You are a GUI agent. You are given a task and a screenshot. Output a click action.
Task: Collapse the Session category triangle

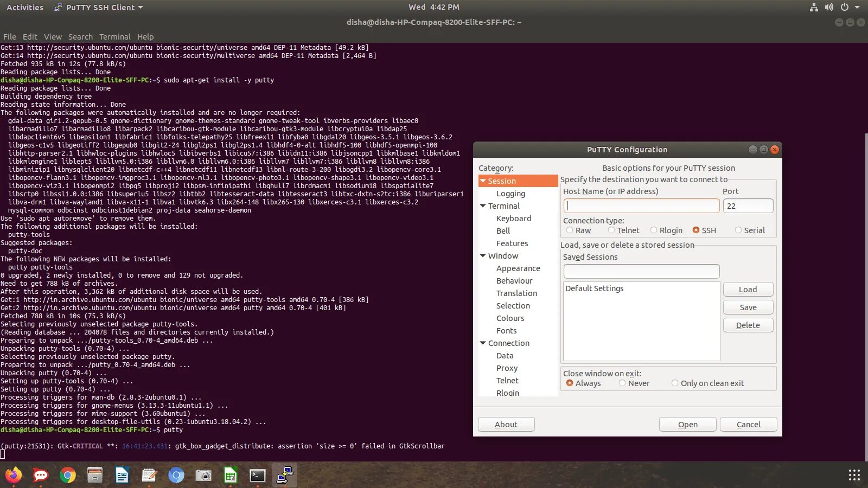tap(483, 181)
